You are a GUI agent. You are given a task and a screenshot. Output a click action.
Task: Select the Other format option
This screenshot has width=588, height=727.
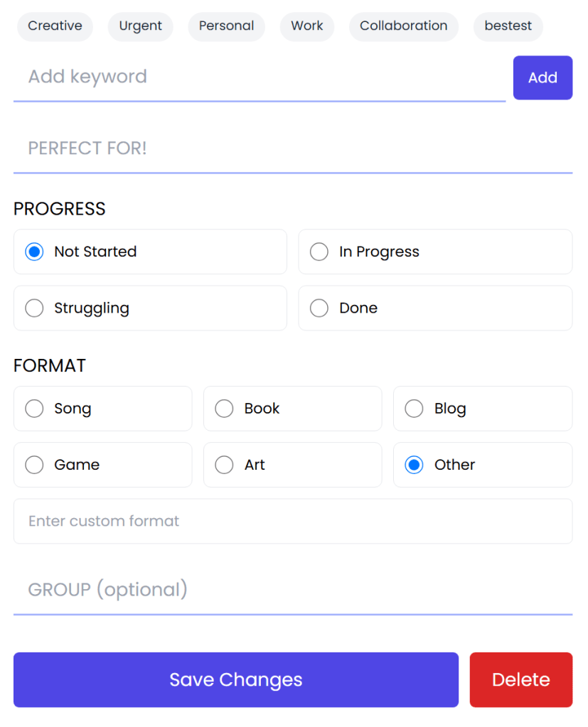(x=414, y=465)
